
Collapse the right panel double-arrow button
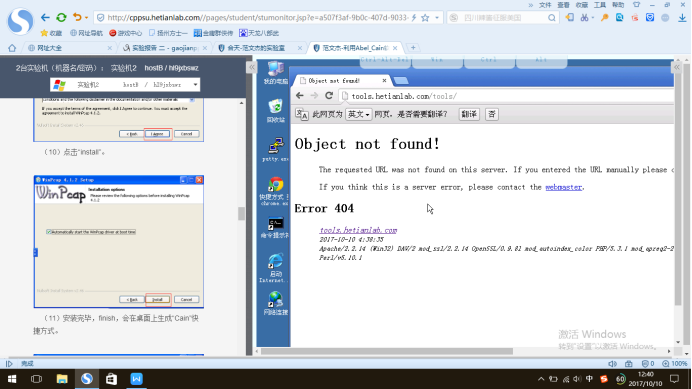pyautogui.click(x=677, y=67)
